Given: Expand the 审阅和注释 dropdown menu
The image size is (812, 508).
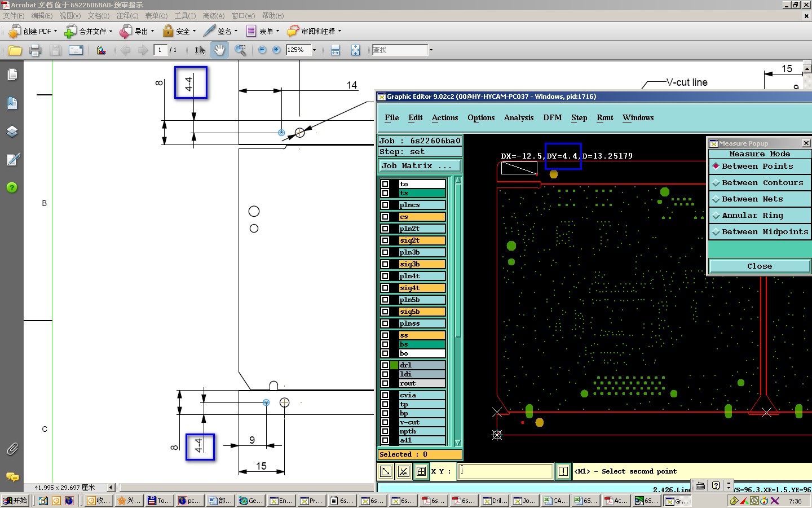Looking at the screenshot, I should (x=339, y=32).
